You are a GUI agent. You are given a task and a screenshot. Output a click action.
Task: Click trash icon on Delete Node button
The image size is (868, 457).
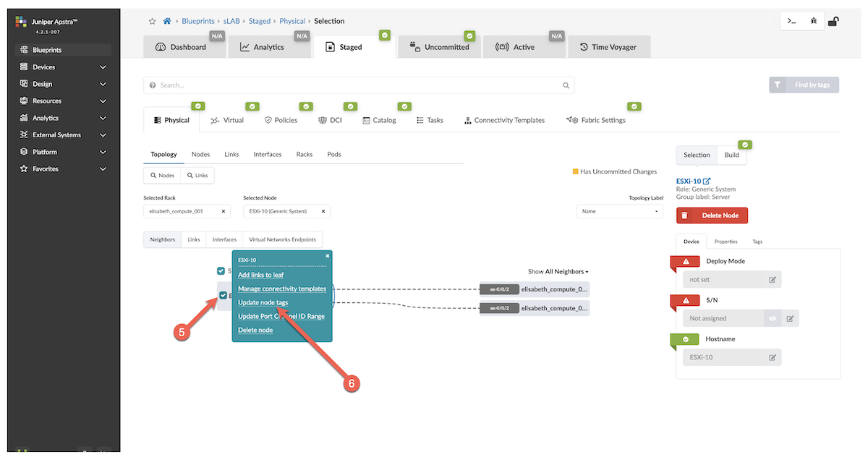[x=684, y=215]
